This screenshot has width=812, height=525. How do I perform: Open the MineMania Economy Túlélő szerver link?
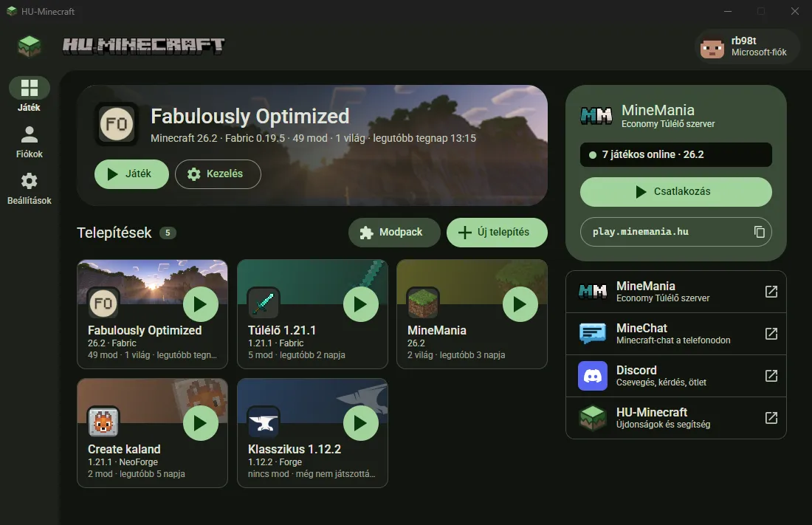pyautogui.click(x=675, y=292)
